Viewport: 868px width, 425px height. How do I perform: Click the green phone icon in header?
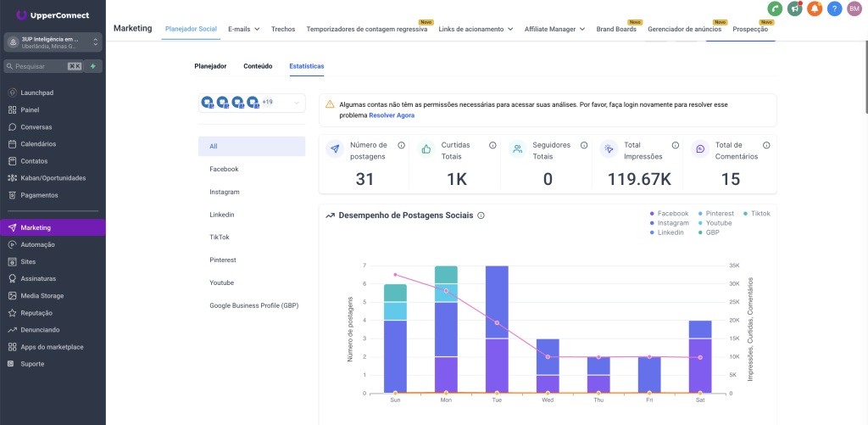click(775, 8)
